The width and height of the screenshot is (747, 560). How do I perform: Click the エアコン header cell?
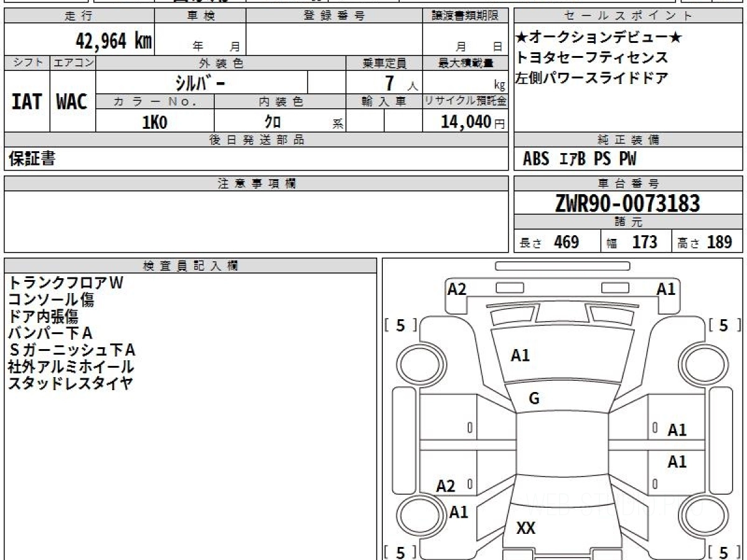click(x=73, y=63)
